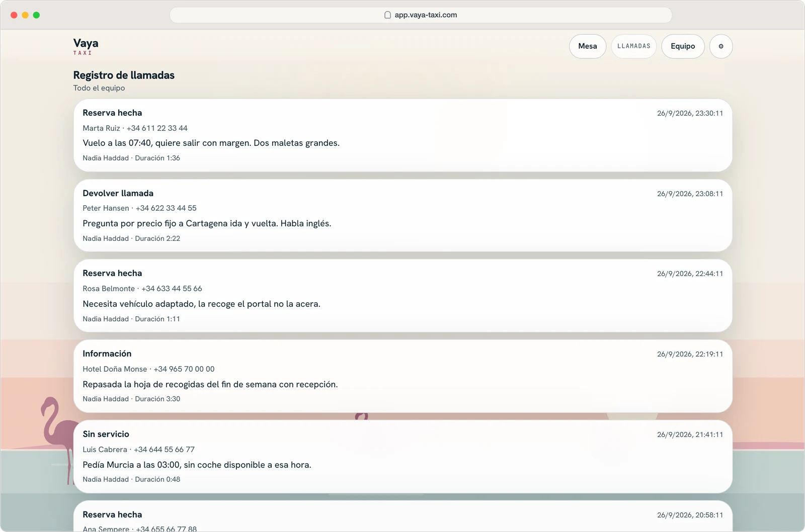This screenshot has width=805, height=532.
Task: Select the Llamadas tab
Action: tap(634, 46)
